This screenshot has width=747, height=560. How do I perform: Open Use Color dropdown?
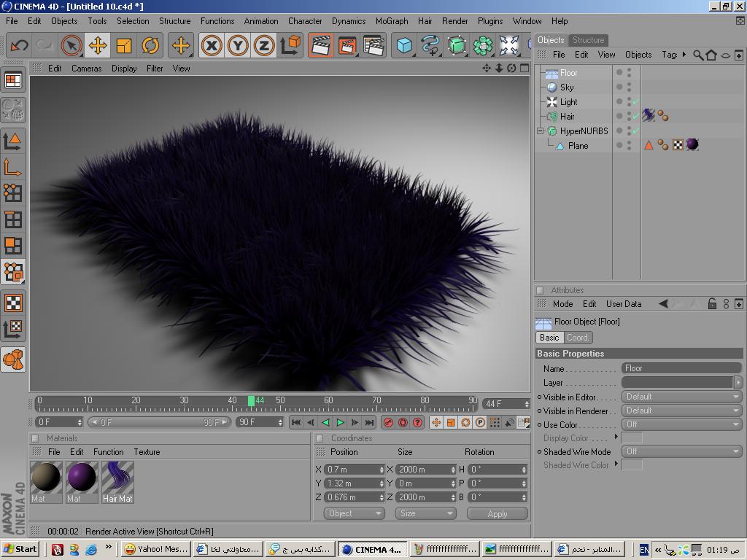[682, 424]
